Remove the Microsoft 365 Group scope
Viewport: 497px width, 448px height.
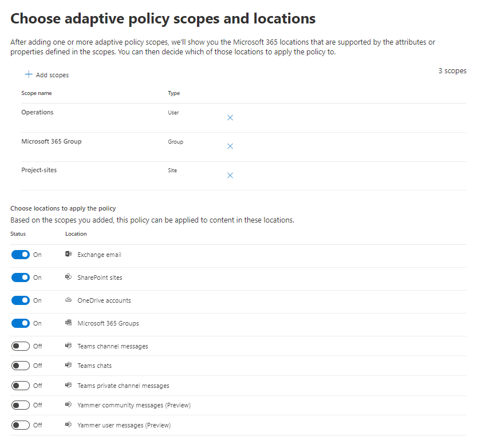(x=230, y=146)
